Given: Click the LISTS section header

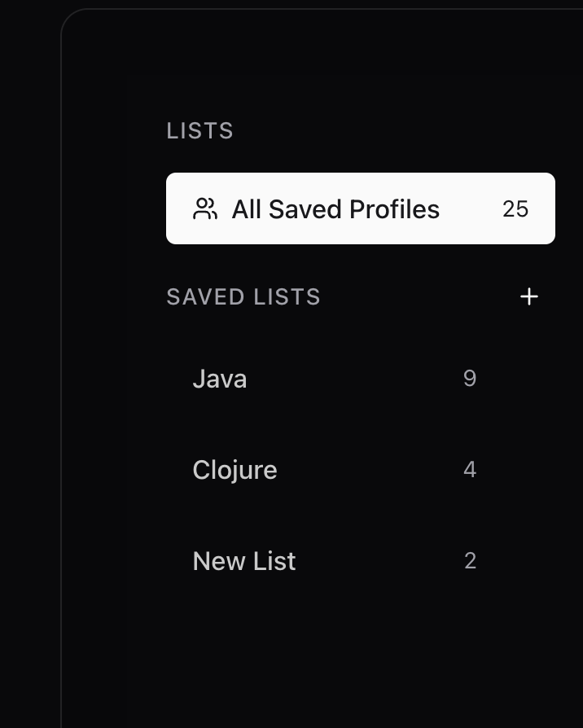Looking at the screenshot, I should pyautogui.click(x=199, y=130).
